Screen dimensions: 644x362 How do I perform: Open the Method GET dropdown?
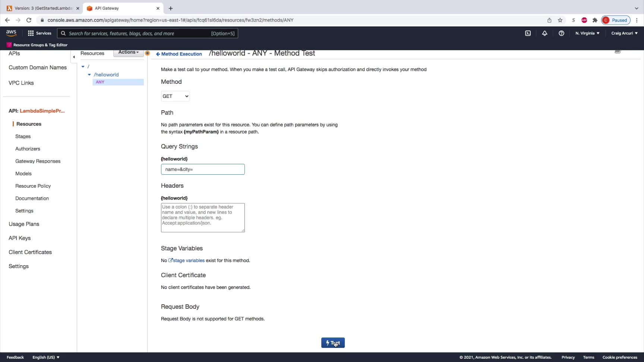(175, 96)
